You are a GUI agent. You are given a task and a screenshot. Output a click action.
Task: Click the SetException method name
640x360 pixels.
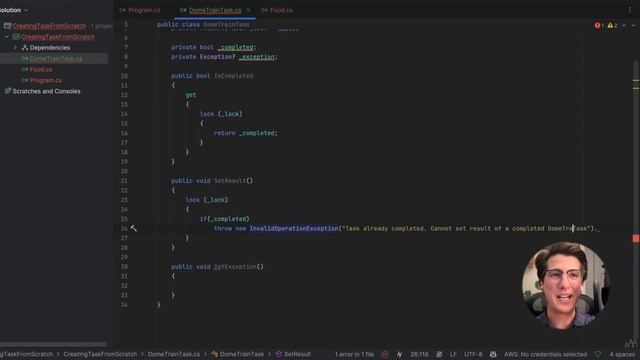235,267
